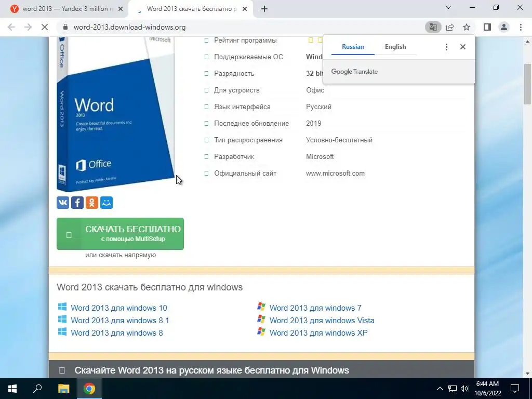Stop loading the page

45,27
